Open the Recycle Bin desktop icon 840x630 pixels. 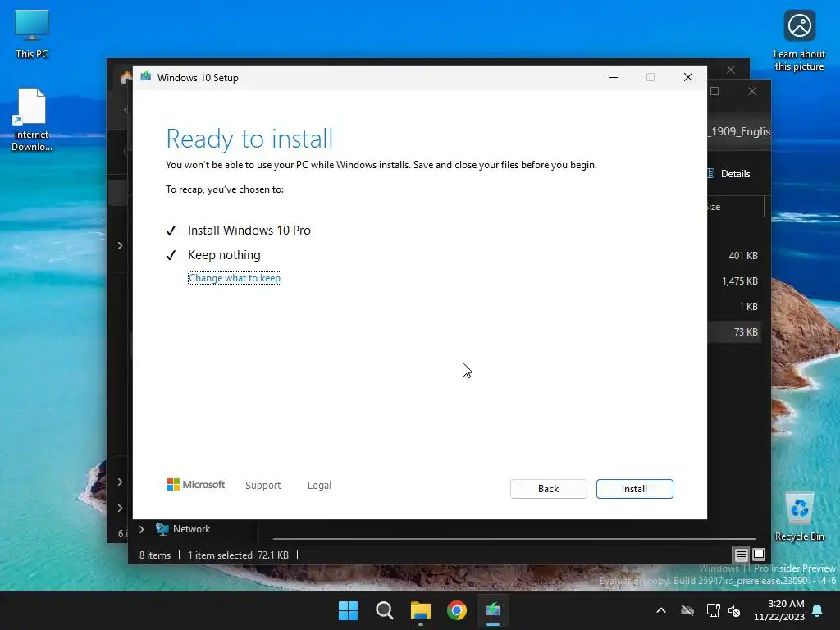pos(799,517)
